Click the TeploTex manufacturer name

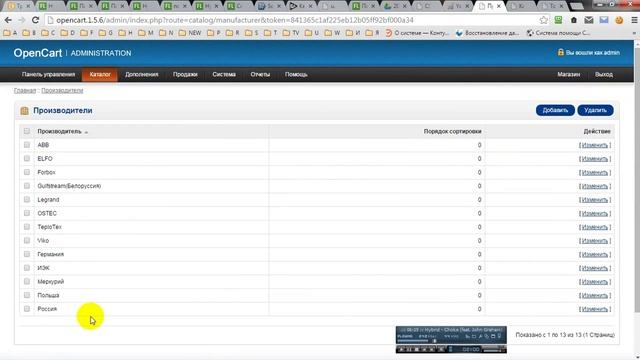click(x=49, y=227)
